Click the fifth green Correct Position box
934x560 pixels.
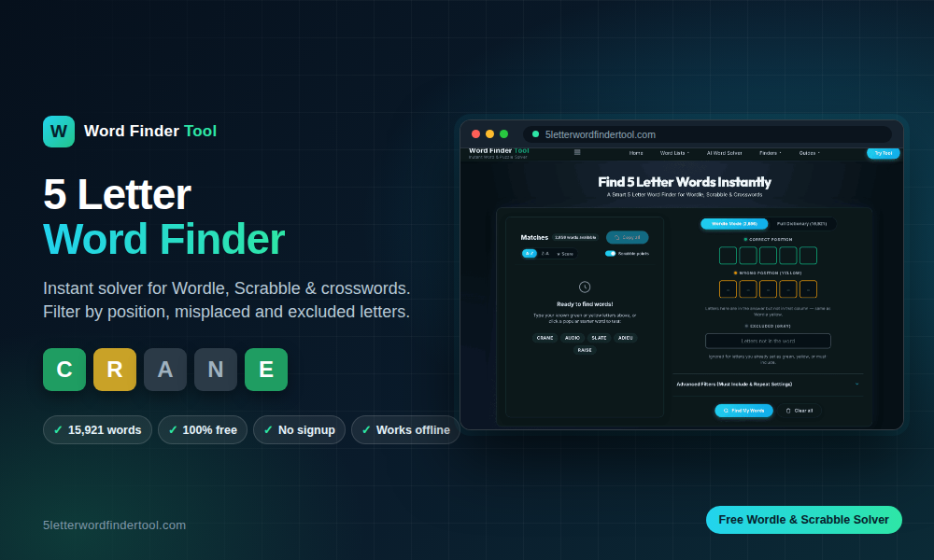(808, 256)
